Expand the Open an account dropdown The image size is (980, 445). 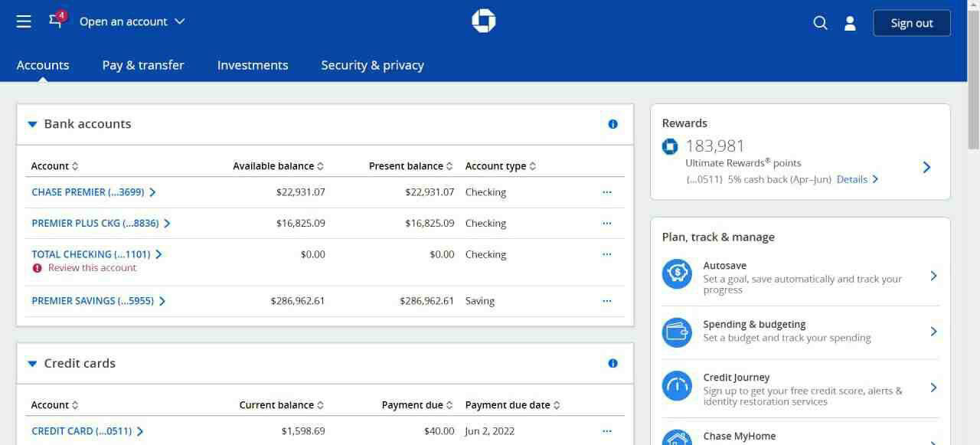pyautogui.click(x=132, y=21)
